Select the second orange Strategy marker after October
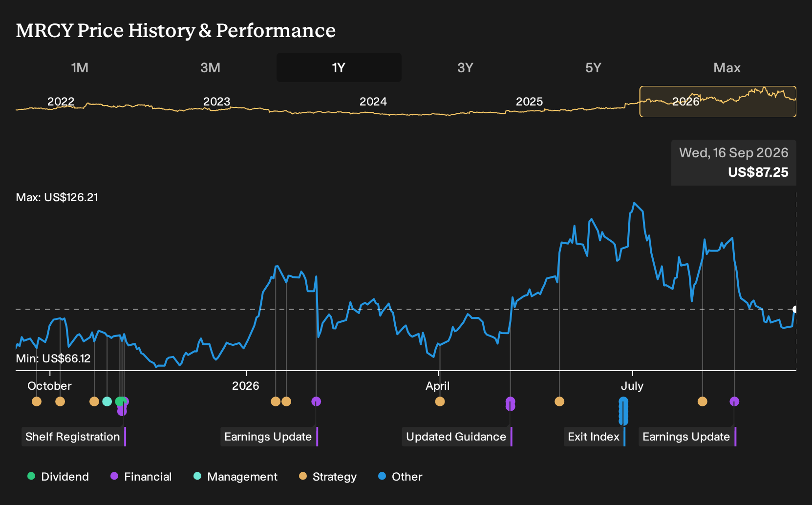This screenshot has height=505, width=812. pyautogui.click(x=60, y=401)
